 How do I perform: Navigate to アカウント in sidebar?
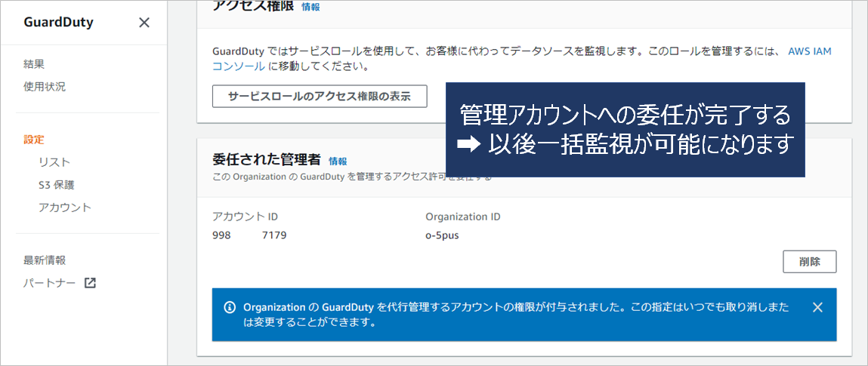[64, 208]
